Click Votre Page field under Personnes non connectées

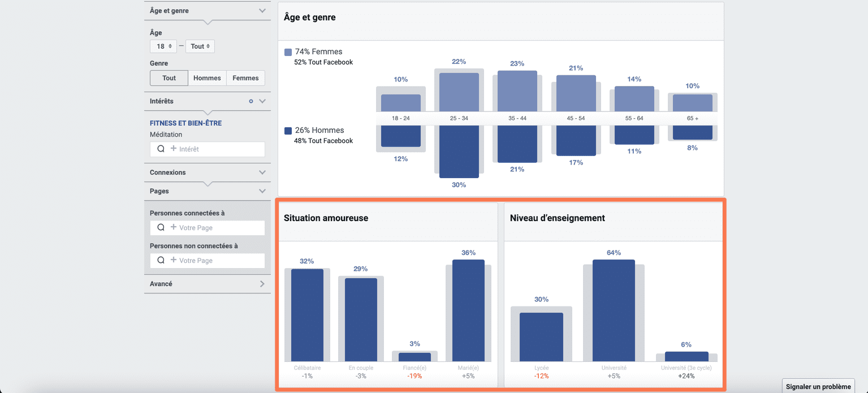click(x=218, y=261)
